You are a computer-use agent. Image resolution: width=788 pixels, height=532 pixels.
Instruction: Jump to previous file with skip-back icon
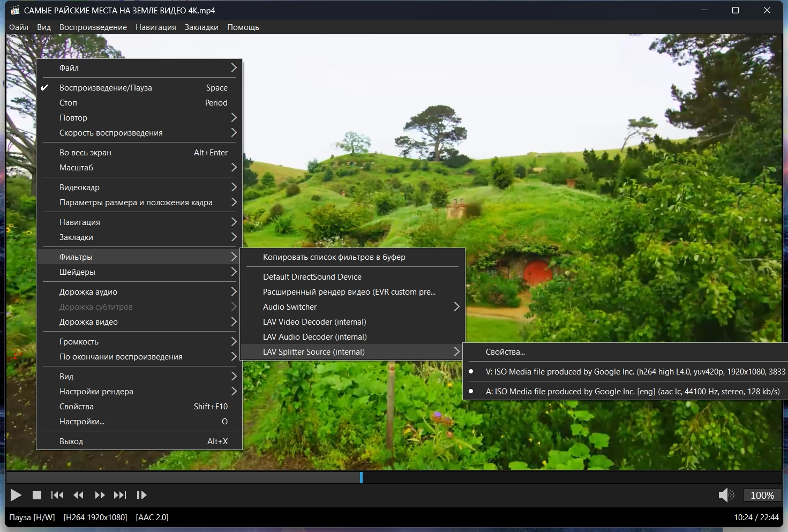tap(57, 495)
